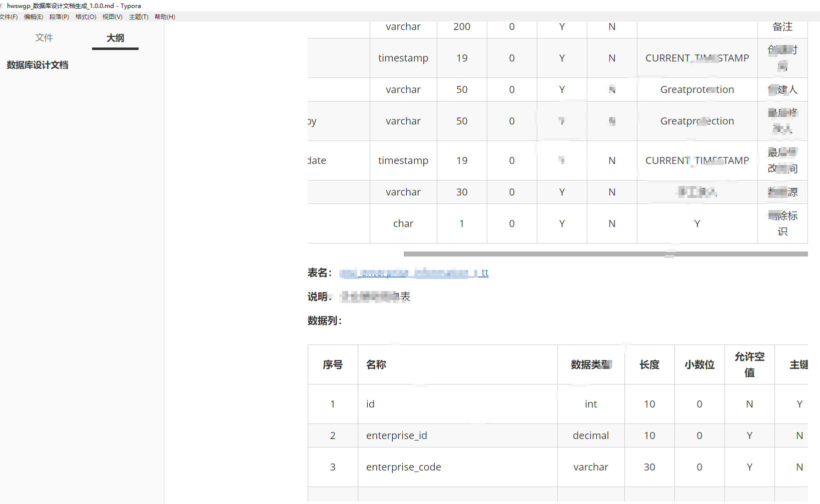Click the sequence number 3 cell

[333, 467]
